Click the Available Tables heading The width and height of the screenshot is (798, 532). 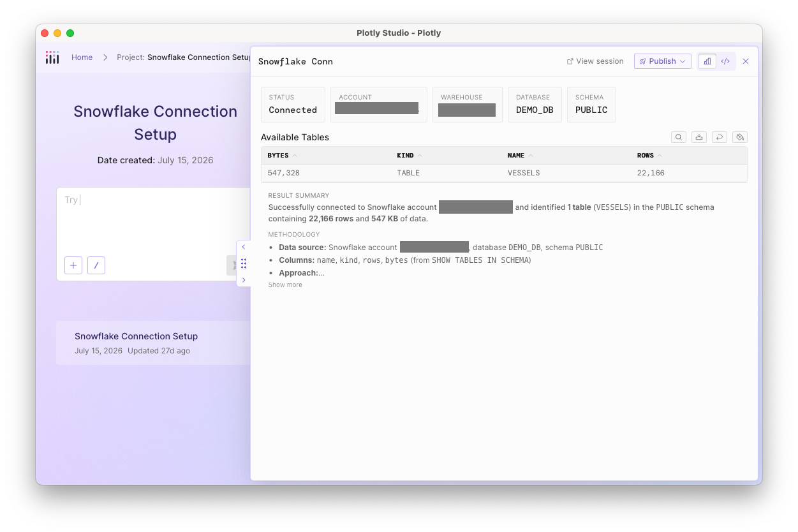click(x=295, y=137)
